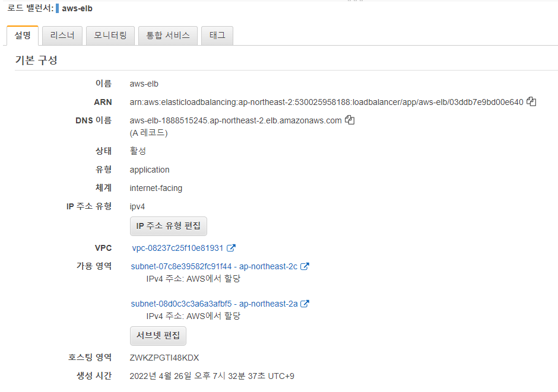Click the application type value
558x392 pixels.
click(x=150, y=170)
